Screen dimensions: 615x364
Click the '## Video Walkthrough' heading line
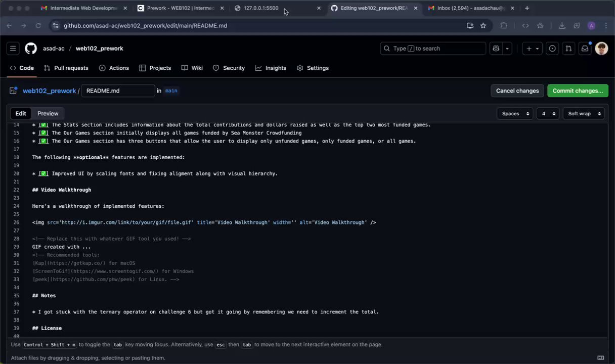62,190
